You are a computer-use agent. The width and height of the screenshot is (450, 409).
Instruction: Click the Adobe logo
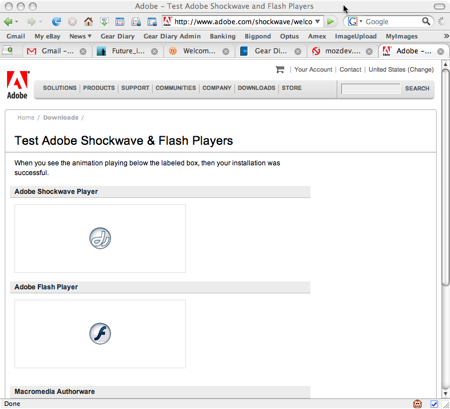tap(18, 85)
